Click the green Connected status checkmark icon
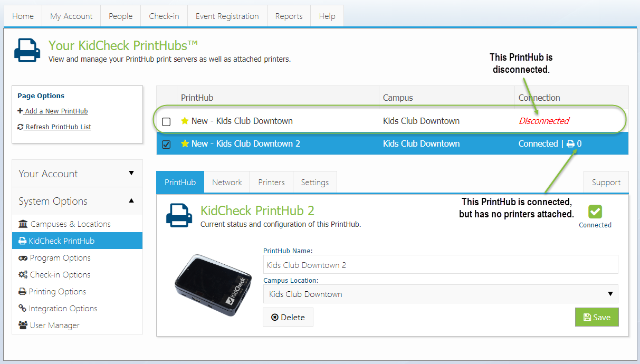The height and width of the screenshot is (364, 640). [595, 212]
